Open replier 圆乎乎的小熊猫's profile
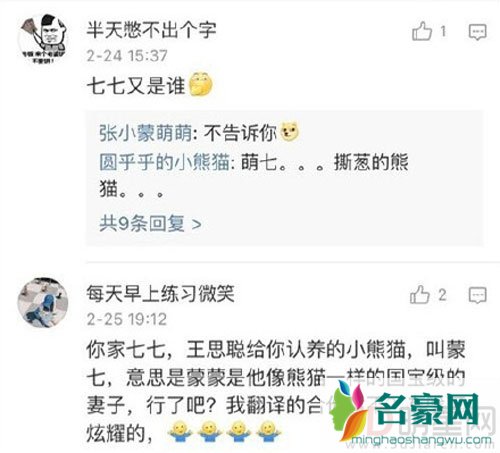This screenshot has height=453, width=500. [164, 162]
